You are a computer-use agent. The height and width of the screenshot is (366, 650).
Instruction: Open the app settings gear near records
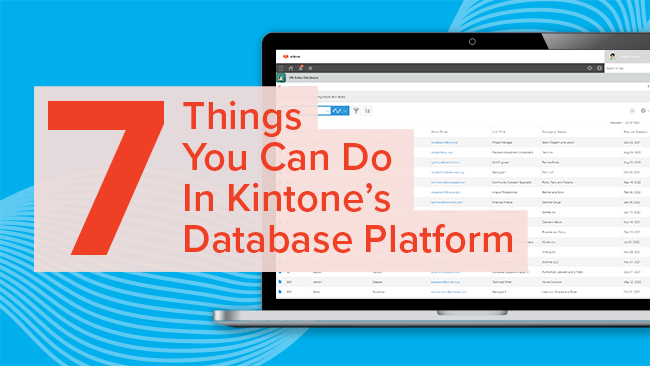click(x=644, y=111)
